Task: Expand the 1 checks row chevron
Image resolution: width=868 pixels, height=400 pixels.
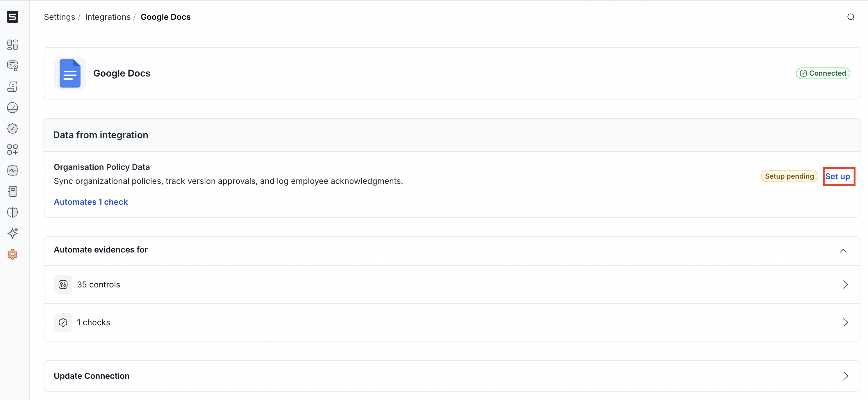Action: (x=845, y=322)
